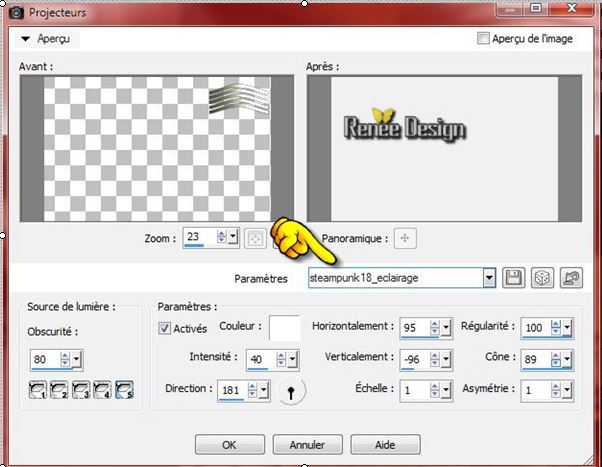Viewport: 602px width, 467px height.
Task: Open the Régularité slider dropdown
Action: point(567,328)
